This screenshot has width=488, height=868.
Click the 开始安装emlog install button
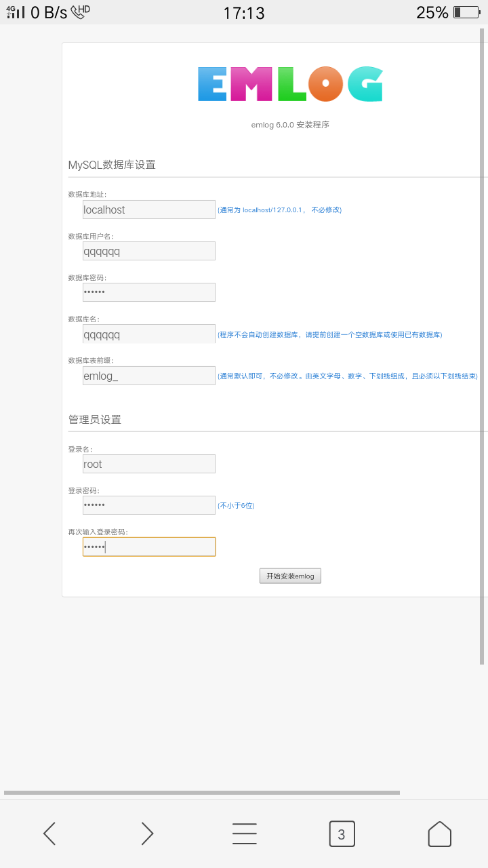290,576
